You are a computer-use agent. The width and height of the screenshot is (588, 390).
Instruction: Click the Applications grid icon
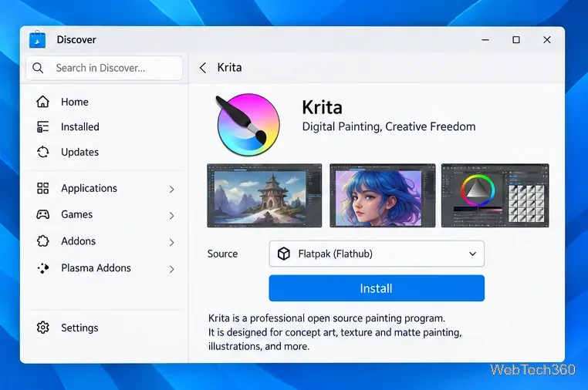(x=42, y=188)
